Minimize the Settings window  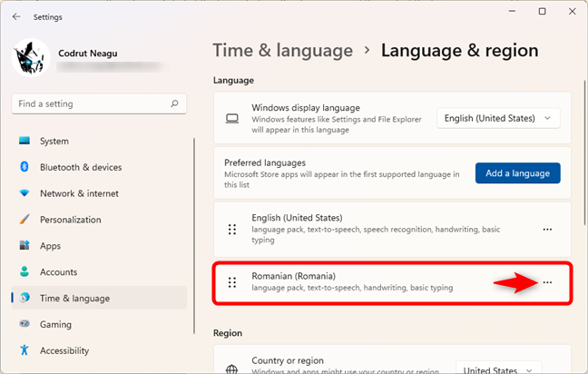513,12
